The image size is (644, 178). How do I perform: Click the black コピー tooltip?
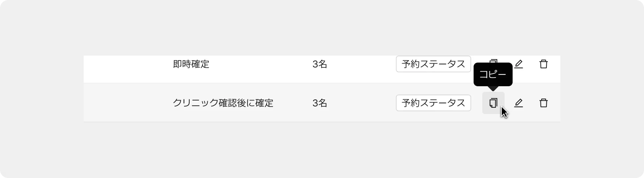tap(493, 74)
